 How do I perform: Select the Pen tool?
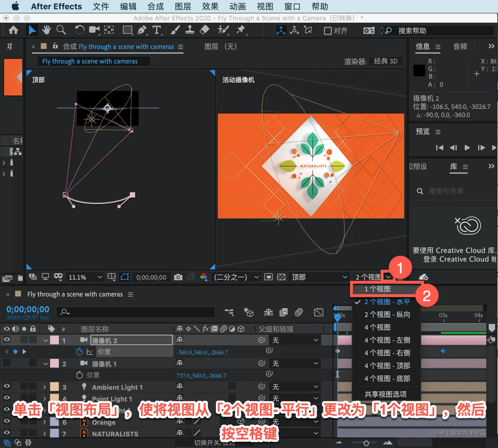point(142,30)
